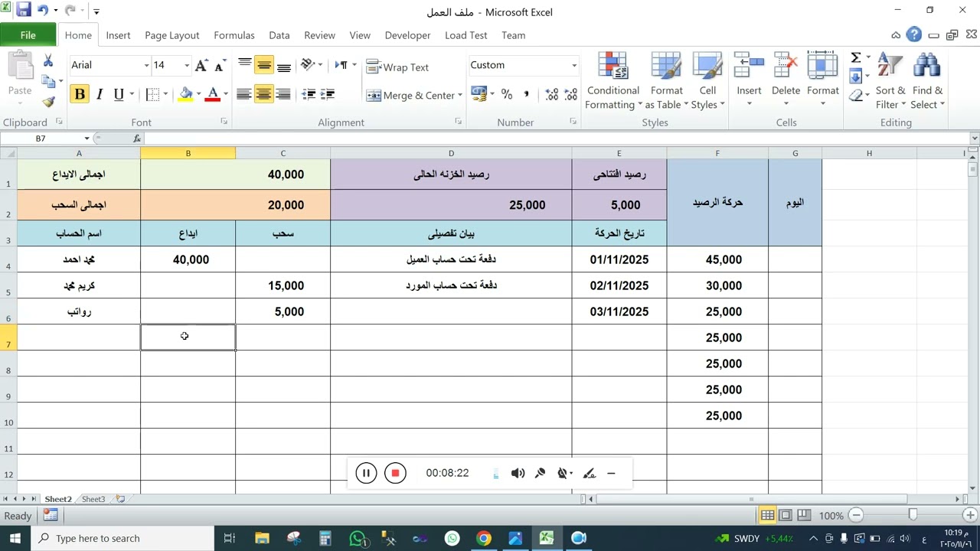Open the font size 14 dropdown
980x551 pixels.
186,66
